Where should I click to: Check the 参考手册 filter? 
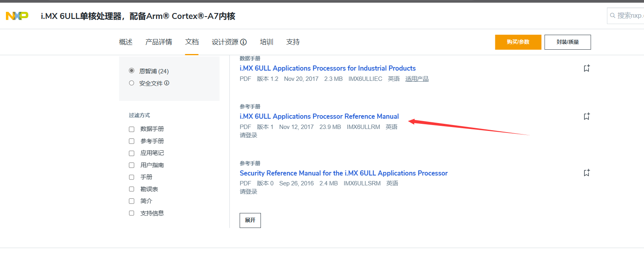[x=132, y=141]
